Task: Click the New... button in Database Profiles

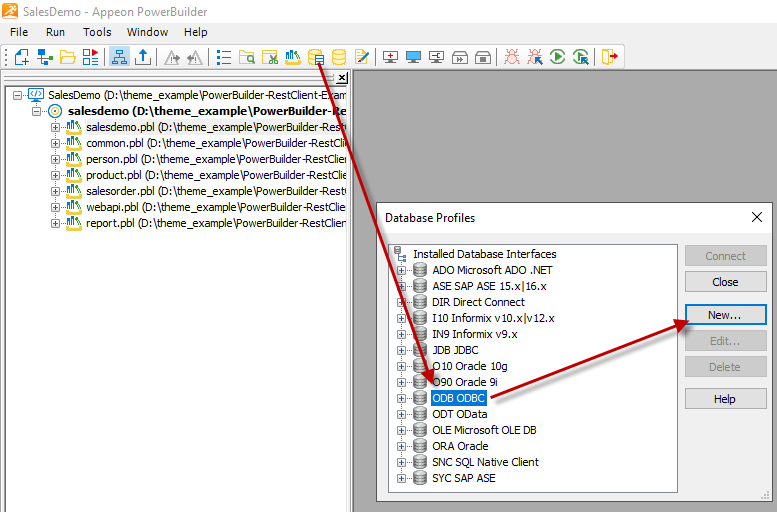Action: (725, 315)
